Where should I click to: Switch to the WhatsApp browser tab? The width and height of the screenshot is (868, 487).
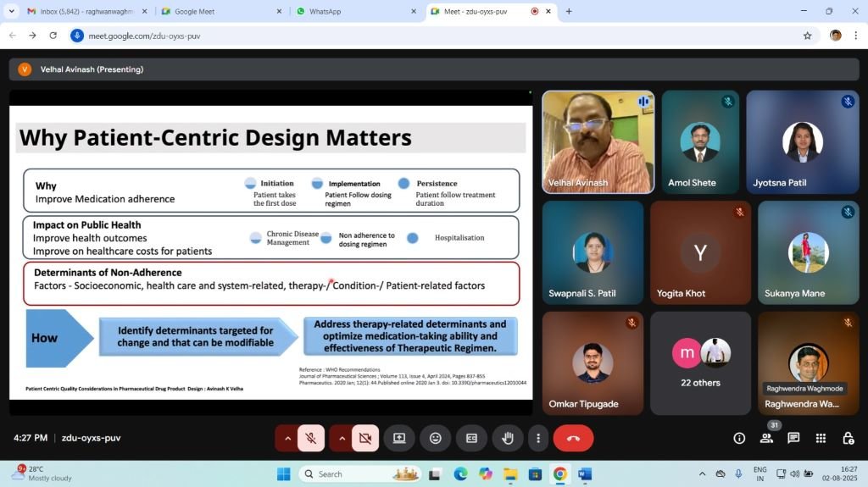348,11
